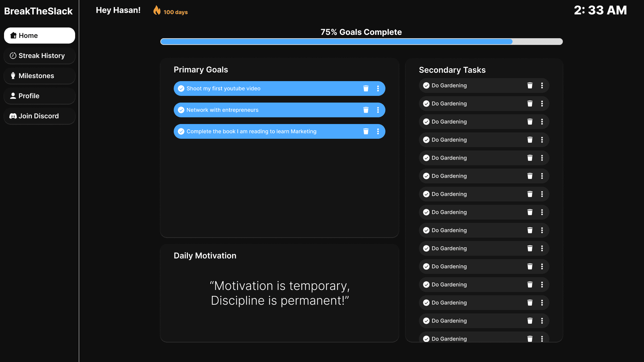The height and width of the screenshot is (362, 644).
Task: Click the flame streak icon
Action: click(157, 10)
